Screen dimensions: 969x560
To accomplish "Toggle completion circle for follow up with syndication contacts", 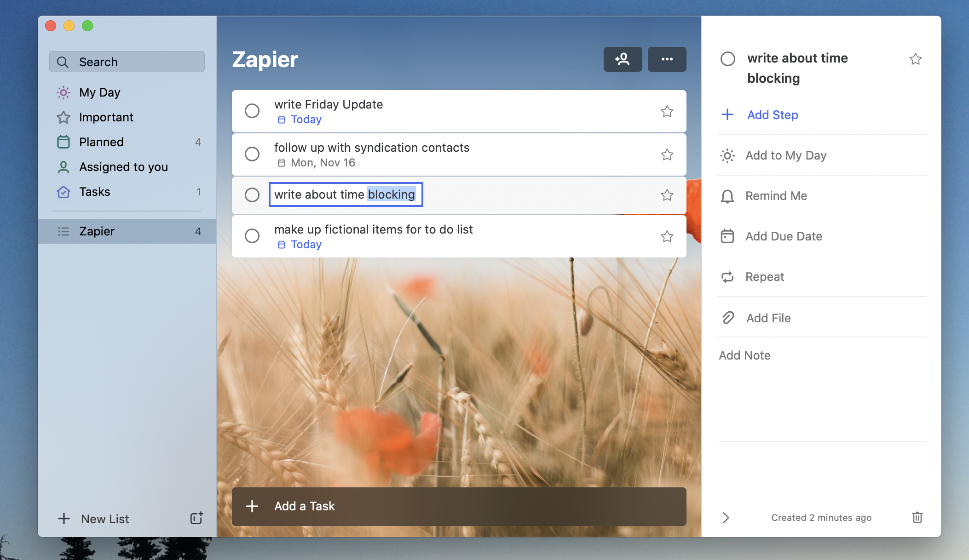I will [252, 154].
